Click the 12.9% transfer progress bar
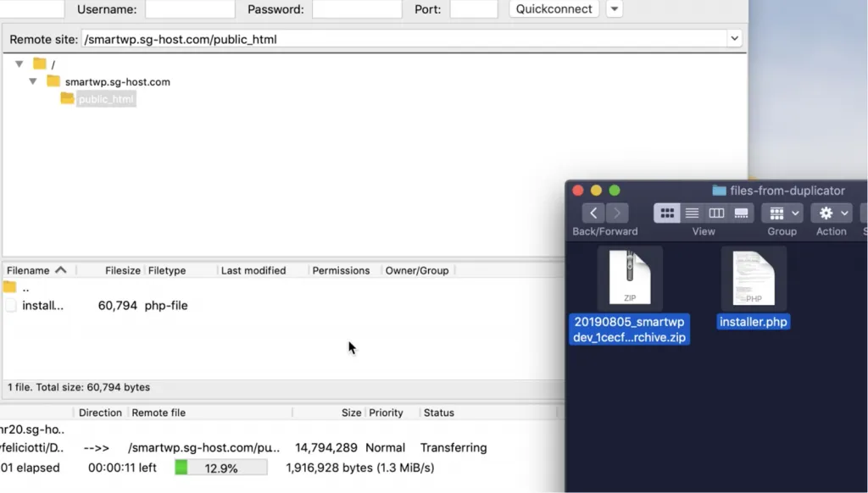868x493 pixels. coord(220,467)
